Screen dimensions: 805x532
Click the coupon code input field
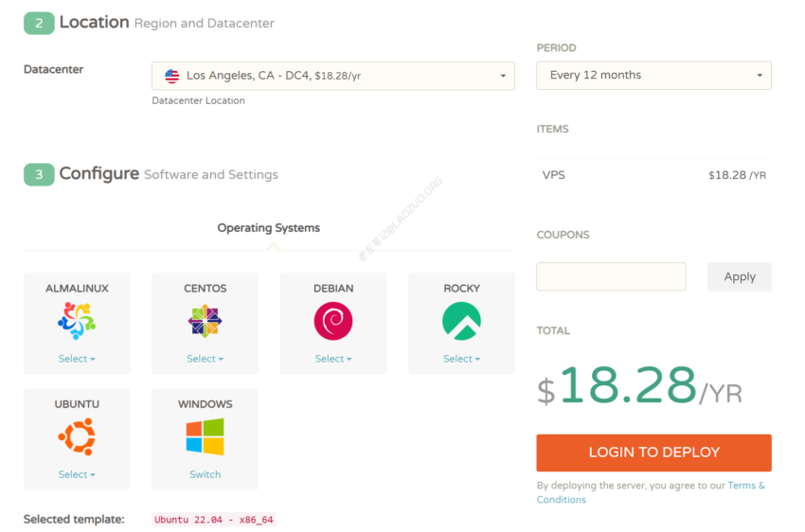click(x=611, y=276)
